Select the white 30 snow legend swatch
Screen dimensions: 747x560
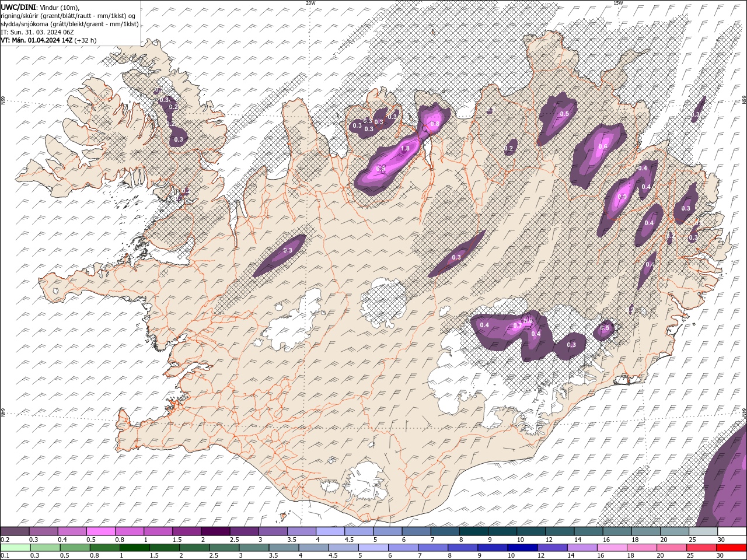click(x=731, y=531)
